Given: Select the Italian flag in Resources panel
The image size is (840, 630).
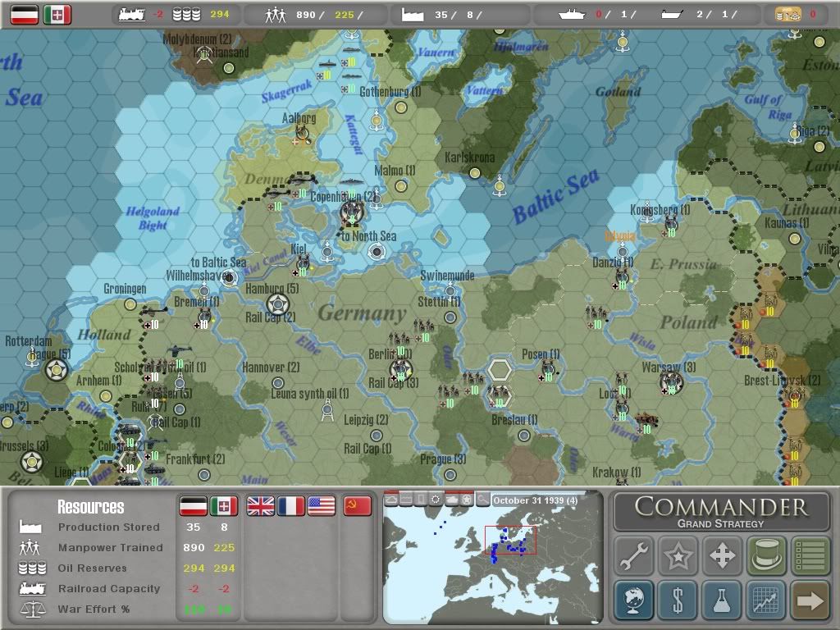Looking at the screenshot, I should [x=224, y=505].
